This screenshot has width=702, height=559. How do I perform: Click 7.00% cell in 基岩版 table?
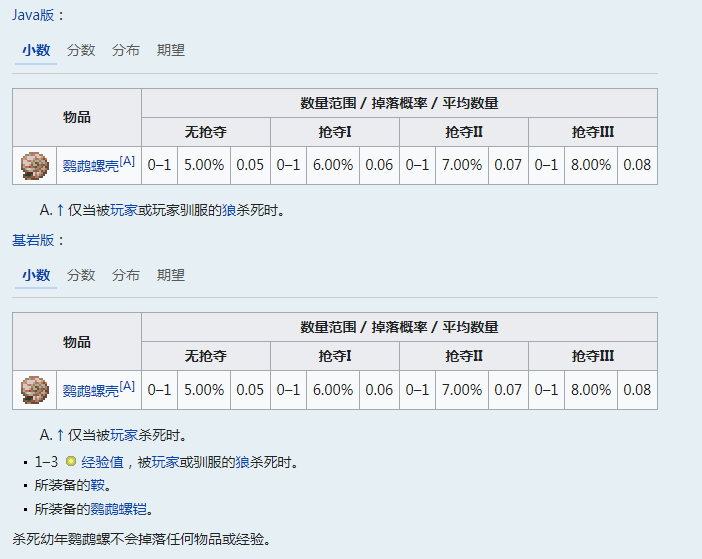point(462,390)
